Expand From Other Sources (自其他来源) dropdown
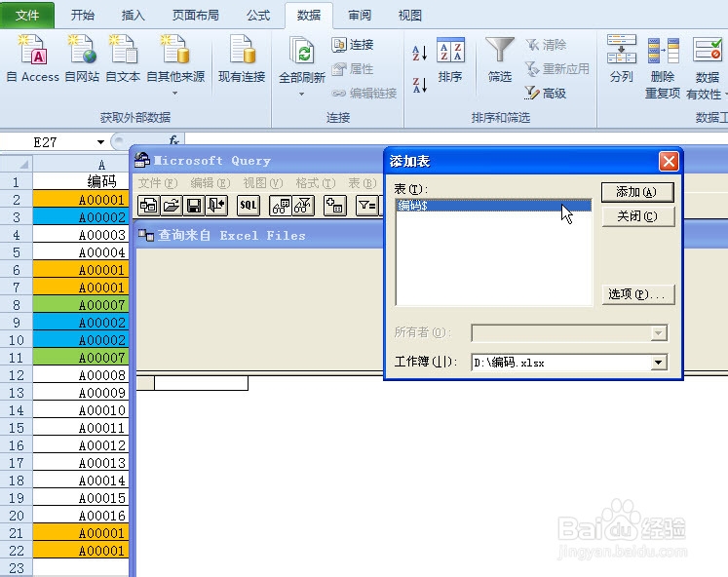The image size is (728, 577). point(175,94)
